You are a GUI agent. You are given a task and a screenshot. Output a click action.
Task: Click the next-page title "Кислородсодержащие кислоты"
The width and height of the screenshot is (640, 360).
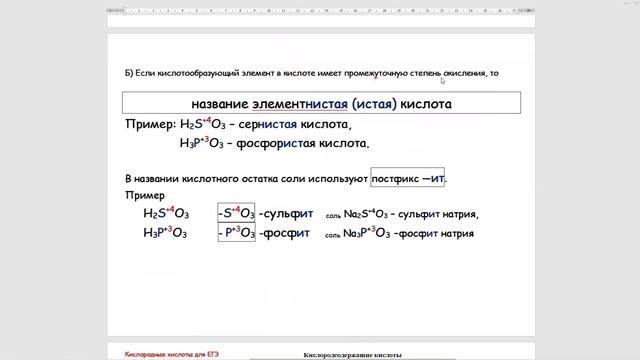352,355
